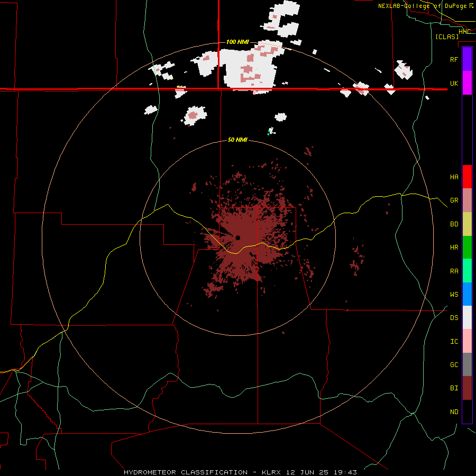Viewport: 476px width, 476px height.
Task: Click the HYDROMETEOR CLASSIFICATION title text
Action: pos(186,472)
